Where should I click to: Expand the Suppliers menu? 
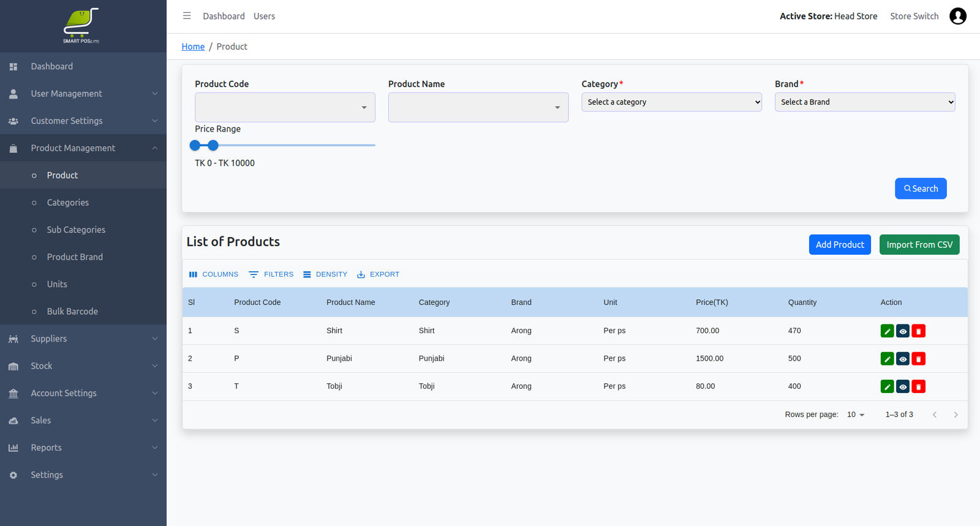[83, 339]
